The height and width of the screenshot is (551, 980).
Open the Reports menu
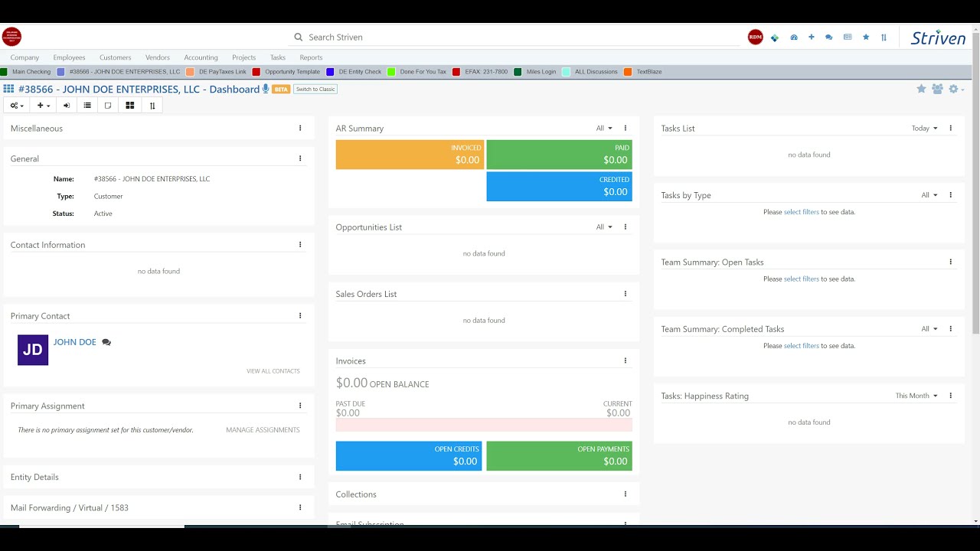click(311, 57)
